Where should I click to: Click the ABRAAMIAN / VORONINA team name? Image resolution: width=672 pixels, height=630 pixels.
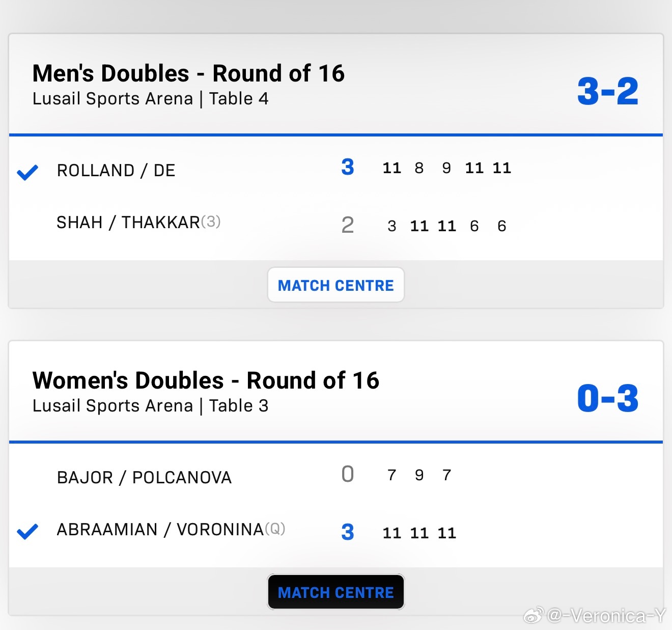click(160, 530)
